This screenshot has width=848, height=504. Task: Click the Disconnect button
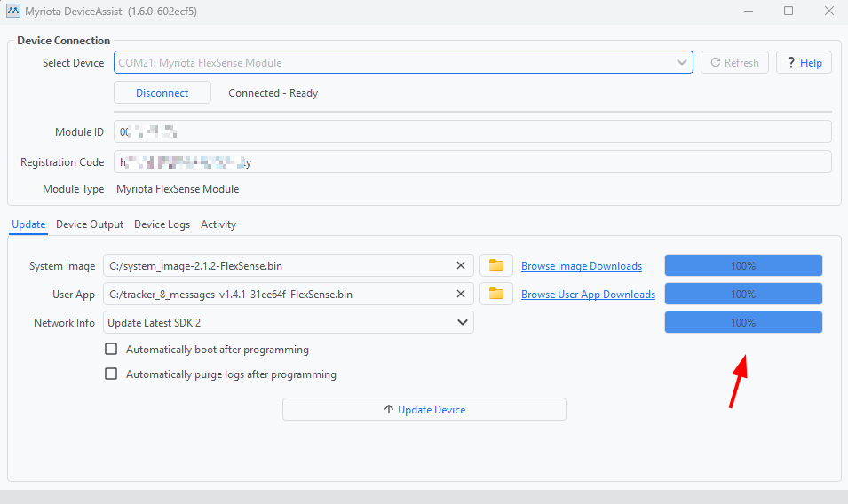click(162, 92)
